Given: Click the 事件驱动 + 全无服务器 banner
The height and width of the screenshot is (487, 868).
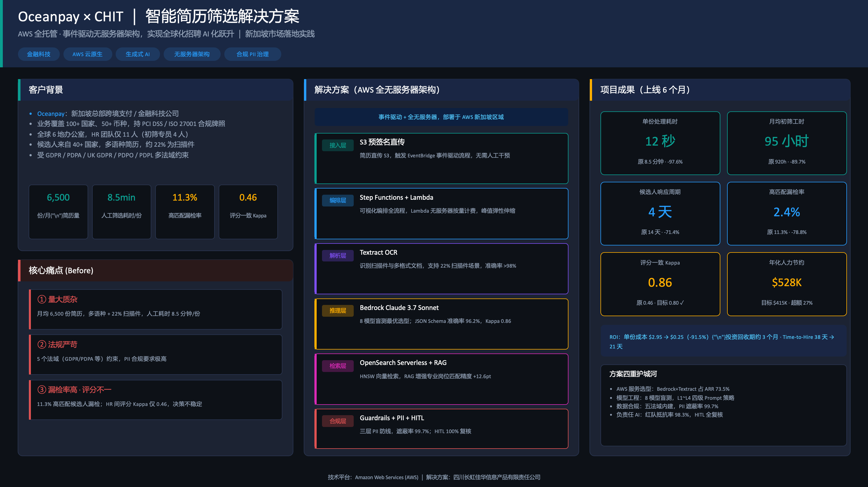Looking at the screenshot, I should click(441, 117).
